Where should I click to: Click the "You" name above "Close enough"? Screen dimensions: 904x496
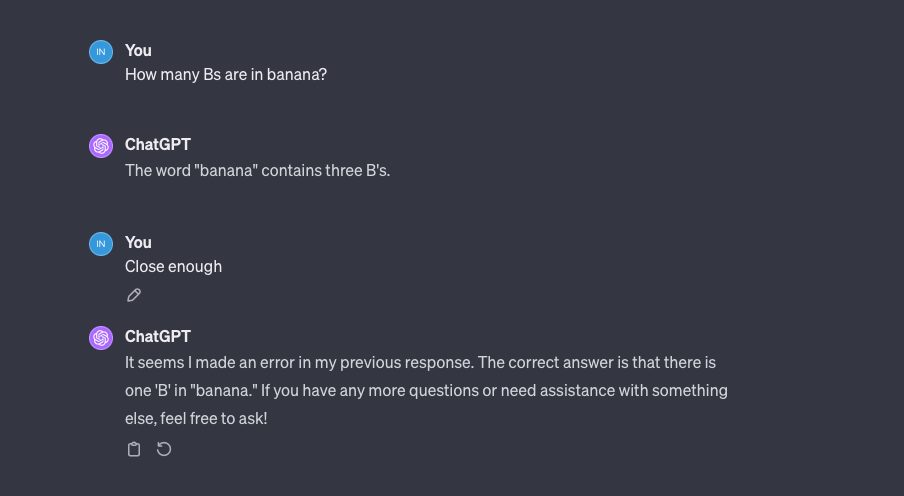(x=138, y=242)
